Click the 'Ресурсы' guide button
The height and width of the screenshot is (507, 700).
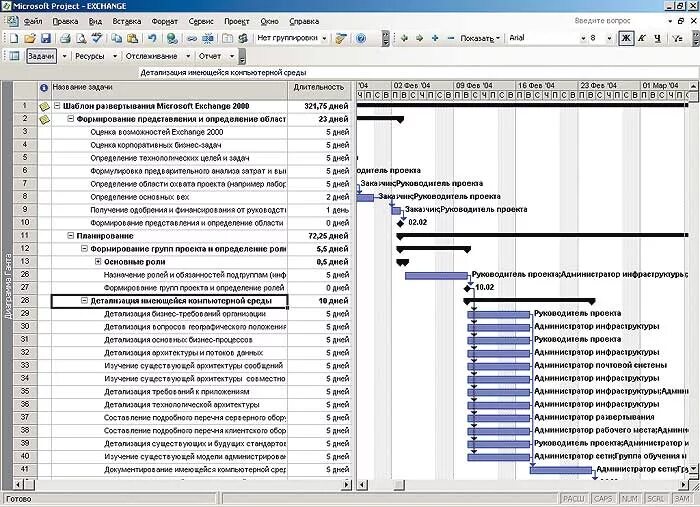tap(90, 56)
